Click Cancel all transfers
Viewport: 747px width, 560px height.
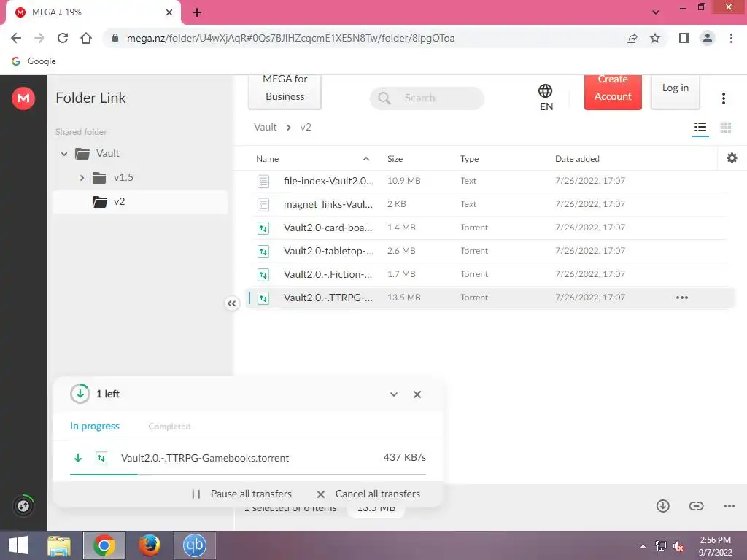[368, 494]
